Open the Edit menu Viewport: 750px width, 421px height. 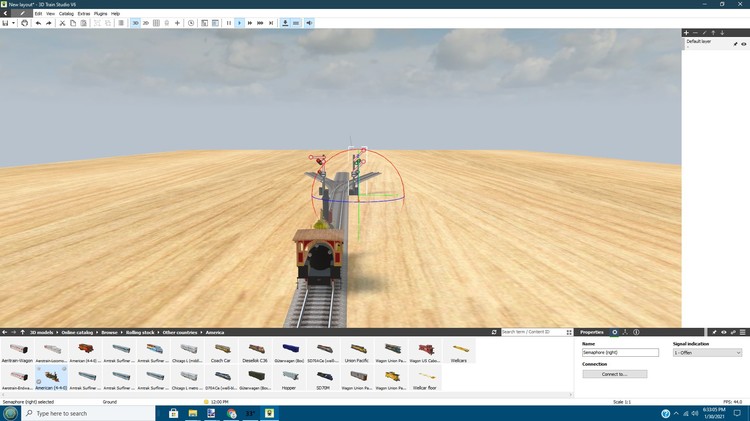(x=38, y=14)
